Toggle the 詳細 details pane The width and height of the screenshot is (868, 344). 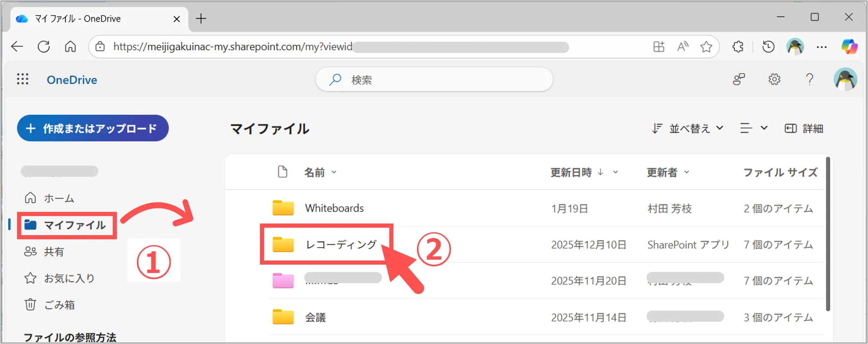804,128
